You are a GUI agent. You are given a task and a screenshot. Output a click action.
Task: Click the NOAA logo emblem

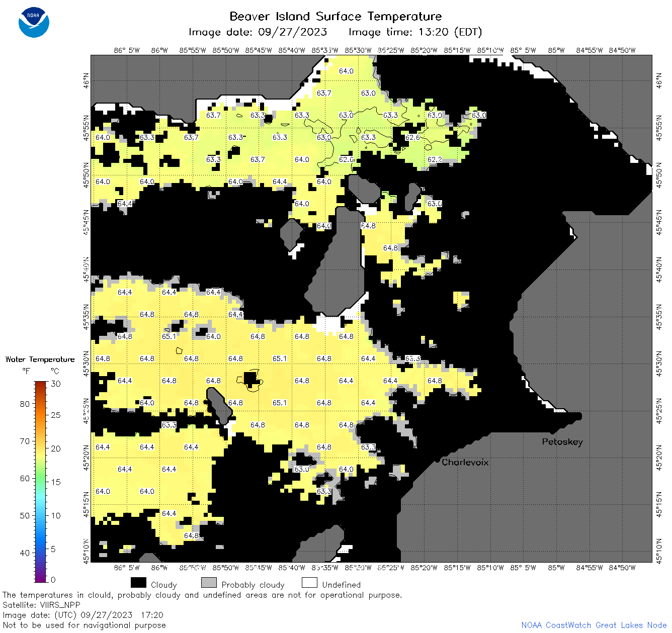[34, 23]
